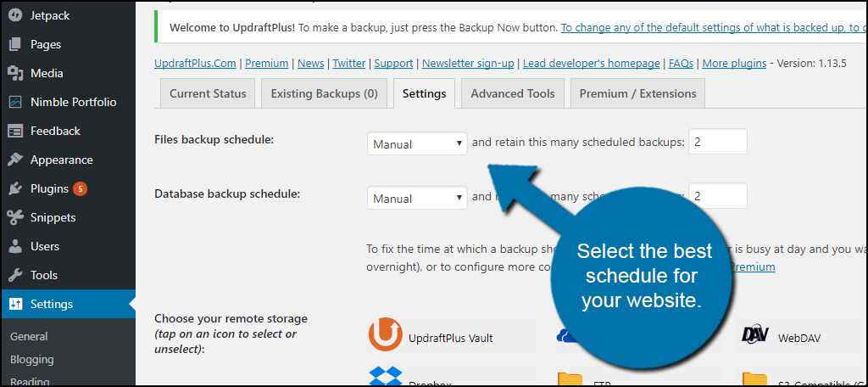Image resolution: width=868 pixels, height=387 pixels.
Task: Click the Media library icon
Action: coord(14,73)
